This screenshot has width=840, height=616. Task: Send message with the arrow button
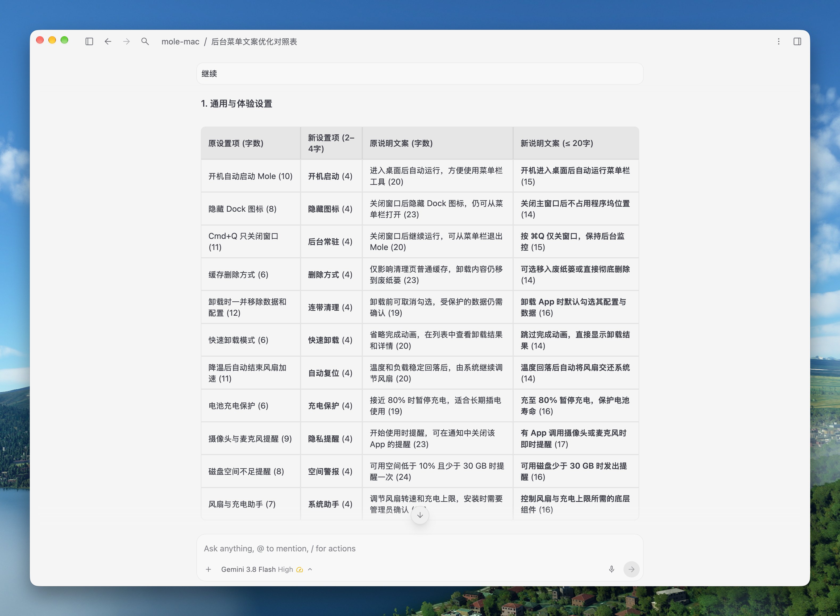tap(631, 569)
